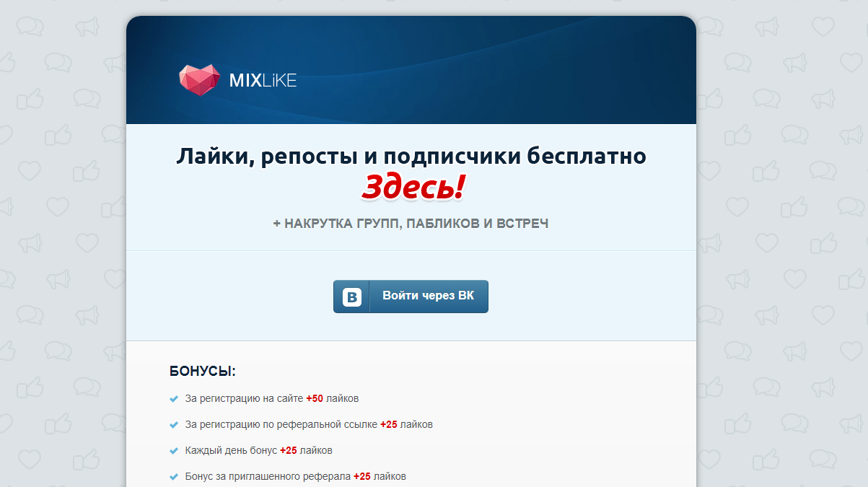Click the MIXLiKE brand name text

263,81
